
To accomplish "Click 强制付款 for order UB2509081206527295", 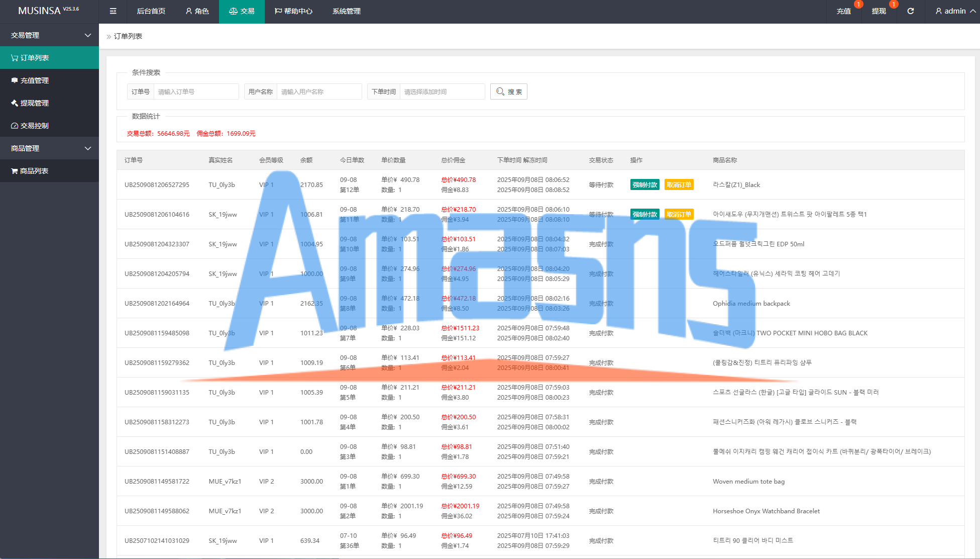I will click(644, 185).
